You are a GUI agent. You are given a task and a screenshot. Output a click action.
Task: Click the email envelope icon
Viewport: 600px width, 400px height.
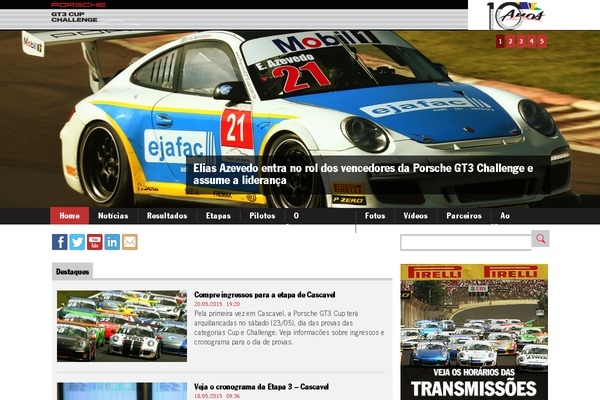tap(130, 242)
